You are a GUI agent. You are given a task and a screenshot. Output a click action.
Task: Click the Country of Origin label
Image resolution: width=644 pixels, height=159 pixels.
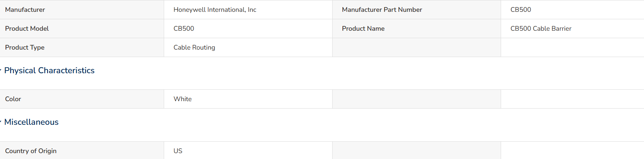coord(31,151)
